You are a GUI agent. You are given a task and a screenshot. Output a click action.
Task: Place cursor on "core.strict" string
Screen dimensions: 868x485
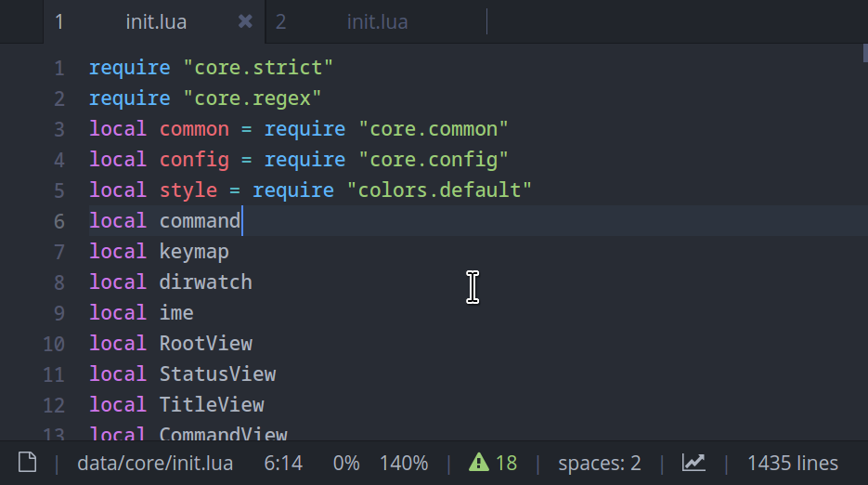258,68
